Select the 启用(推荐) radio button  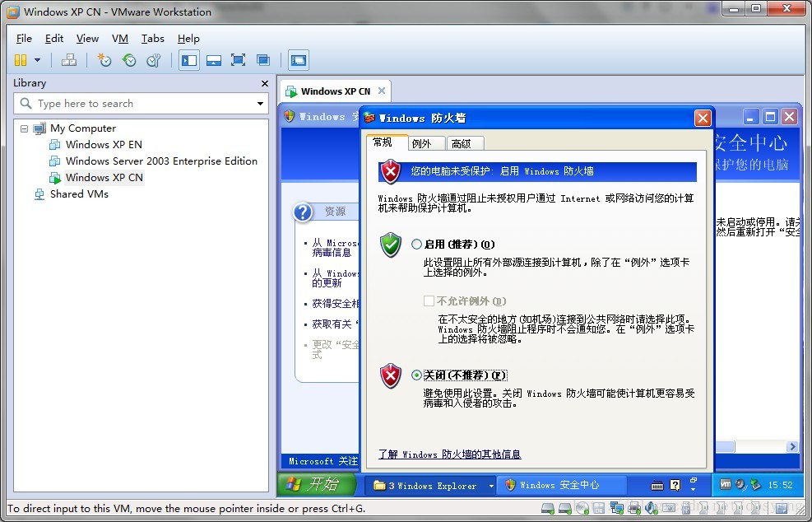pos(416,245)
